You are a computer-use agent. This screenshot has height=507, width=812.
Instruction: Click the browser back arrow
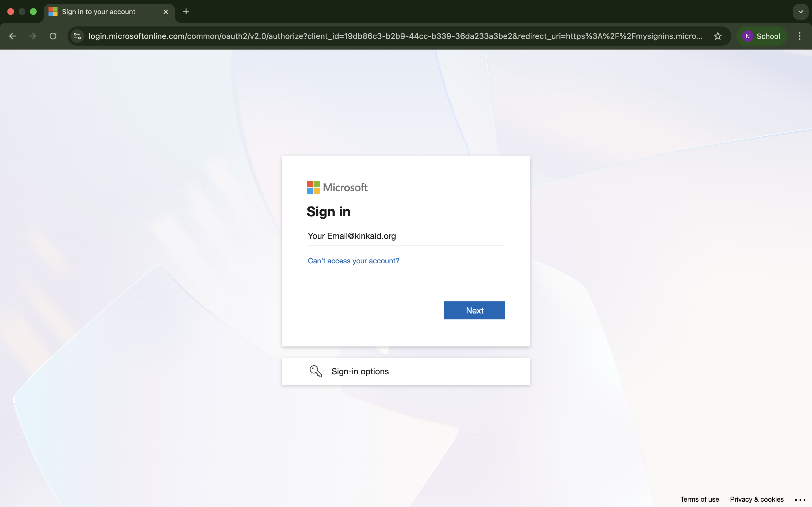pos(12,36)
